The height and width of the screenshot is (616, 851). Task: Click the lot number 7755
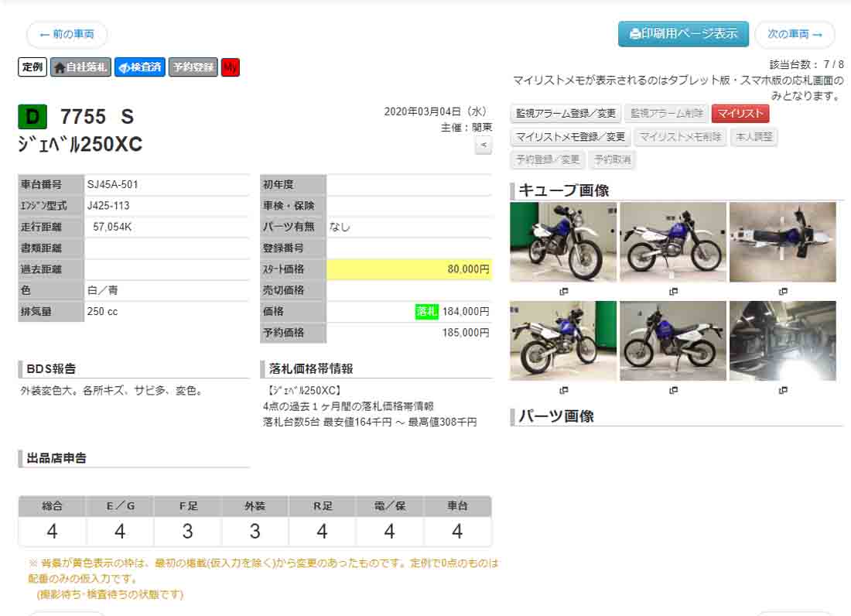[83, 117]
